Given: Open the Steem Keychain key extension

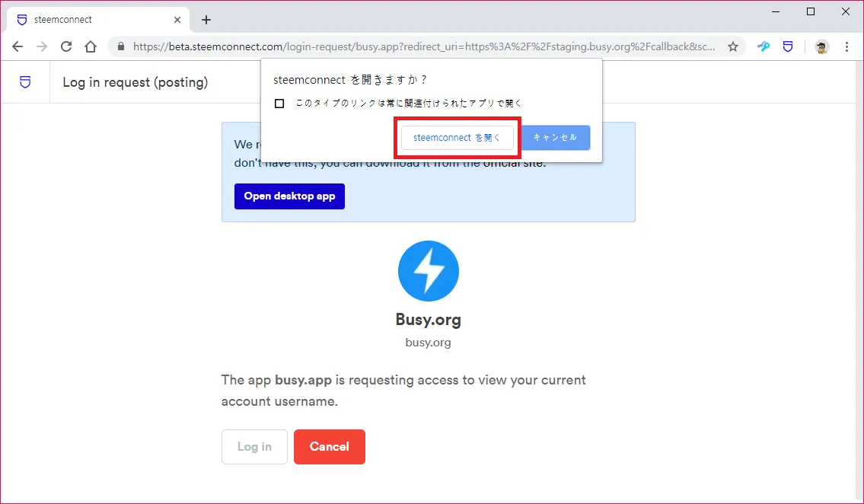Looking at the screenshot, I should point(764,46).
